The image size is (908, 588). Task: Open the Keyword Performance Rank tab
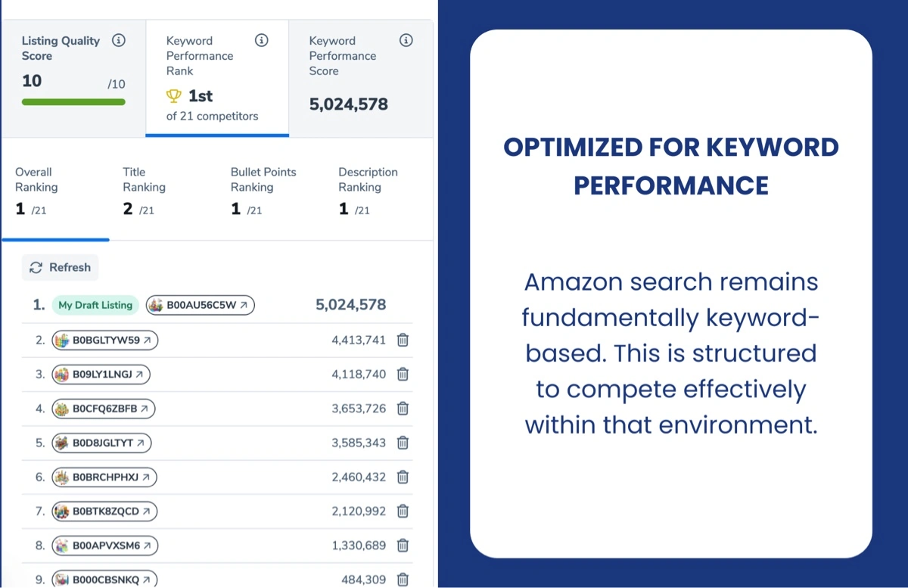click(216, 79)
